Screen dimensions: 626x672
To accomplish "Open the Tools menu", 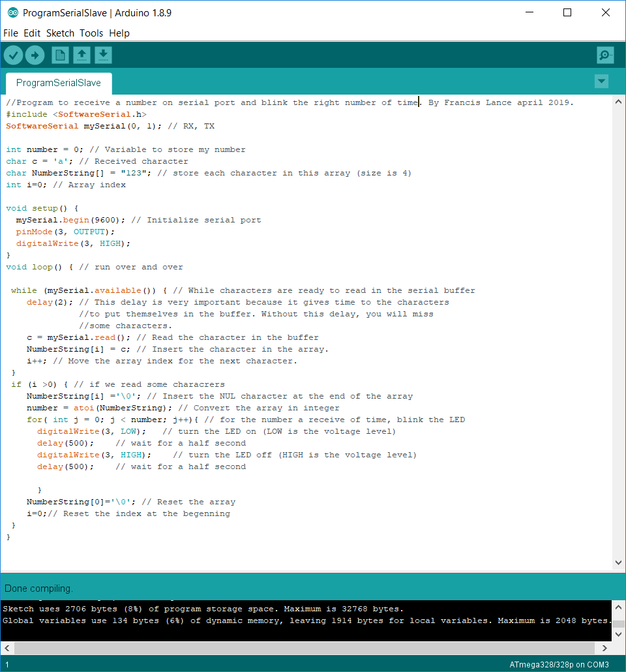I will [x=91, y=33].
